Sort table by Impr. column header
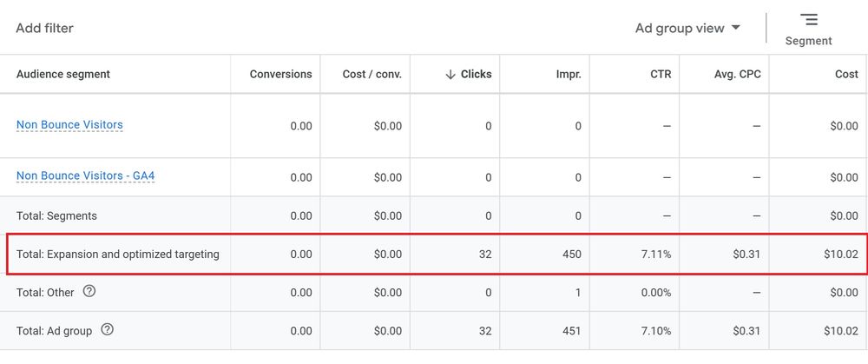The width and height of the screenshot is (868, 364). pos(569,75)
